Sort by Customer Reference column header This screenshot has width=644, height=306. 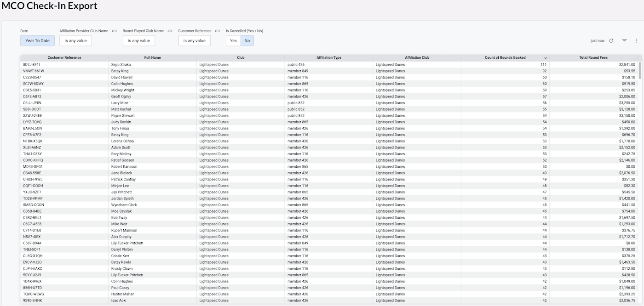(64, 58)
